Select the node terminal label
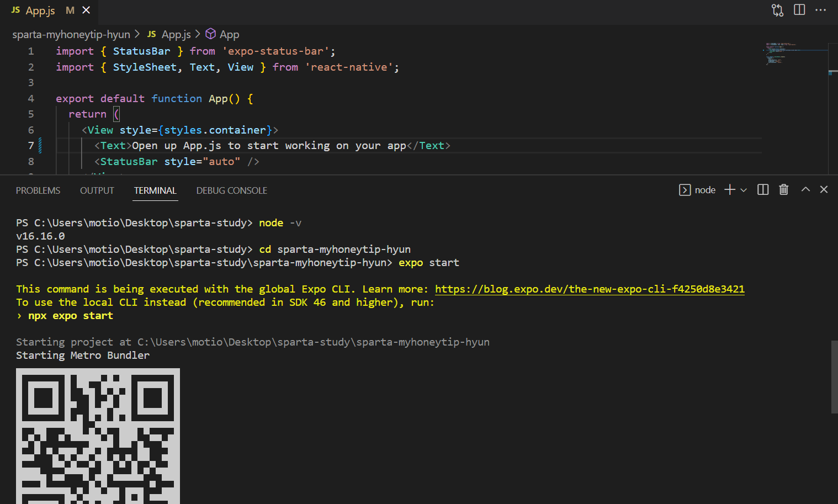The height and width of the screenshot is (504, 838). point(705,190)
